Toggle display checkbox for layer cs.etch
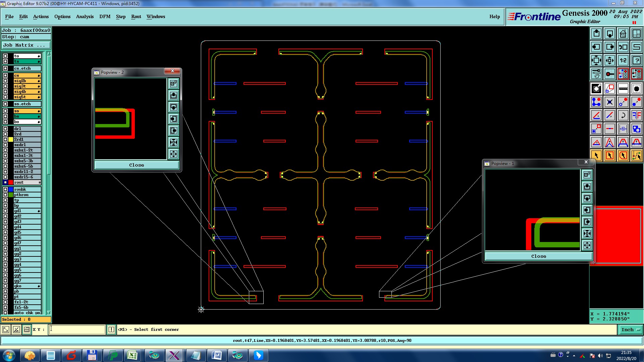Screen dimensions: 644x362 (5, 68)
